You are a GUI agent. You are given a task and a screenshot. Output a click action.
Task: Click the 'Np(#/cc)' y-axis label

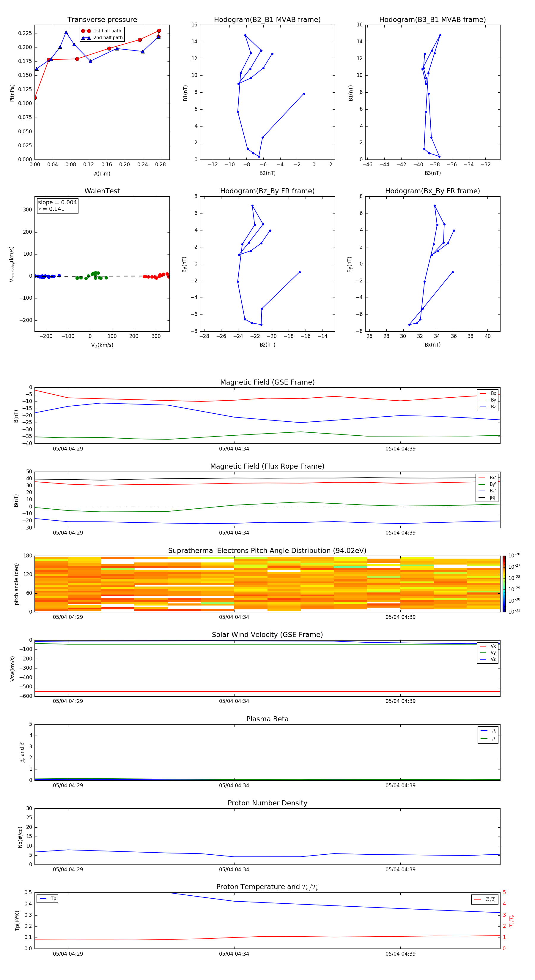20,837
